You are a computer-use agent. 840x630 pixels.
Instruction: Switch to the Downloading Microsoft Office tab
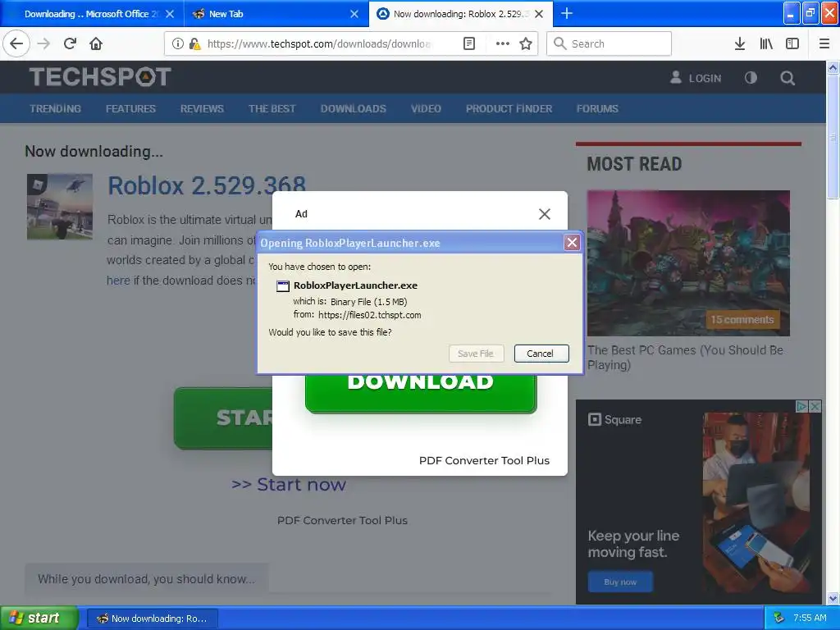pos(92,14)
